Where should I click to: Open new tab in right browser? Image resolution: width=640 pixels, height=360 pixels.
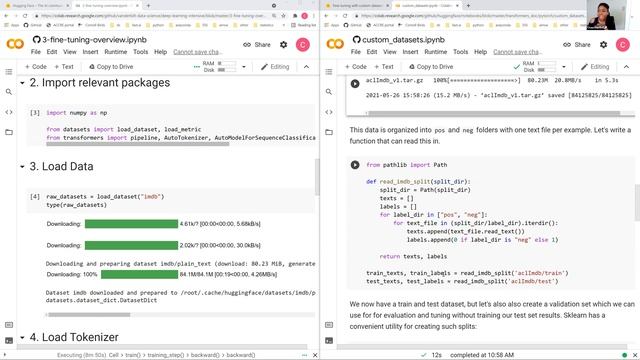point(468,5)
